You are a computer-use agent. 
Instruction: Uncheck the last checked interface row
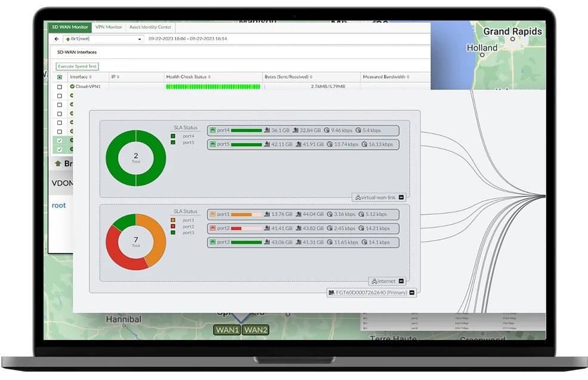[x=59, y=150]
